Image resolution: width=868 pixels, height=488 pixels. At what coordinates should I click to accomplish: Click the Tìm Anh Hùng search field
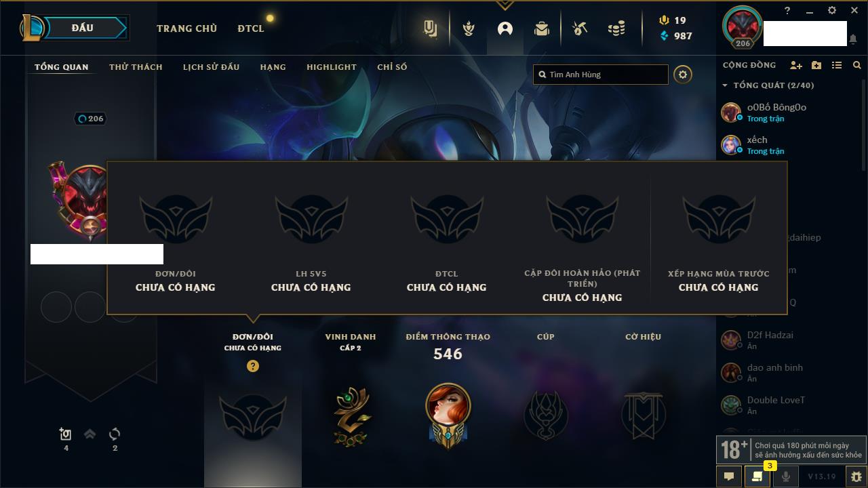tap(601, 75)
